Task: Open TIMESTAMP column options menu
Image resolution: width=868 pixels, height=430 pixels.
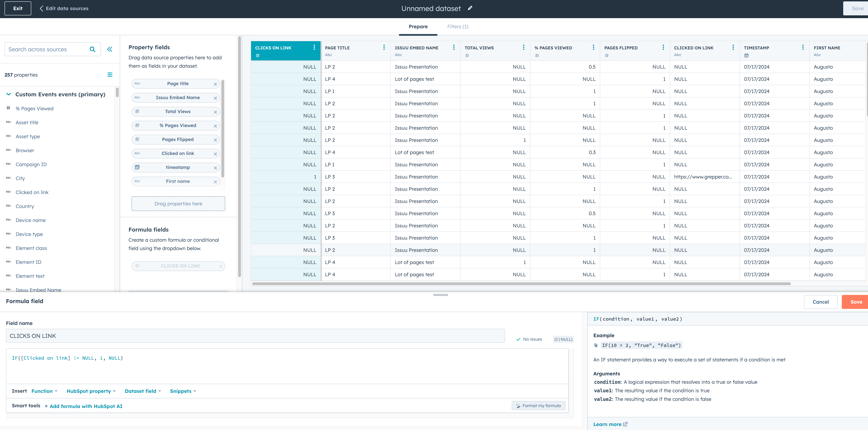Action: tap(803, 47)
